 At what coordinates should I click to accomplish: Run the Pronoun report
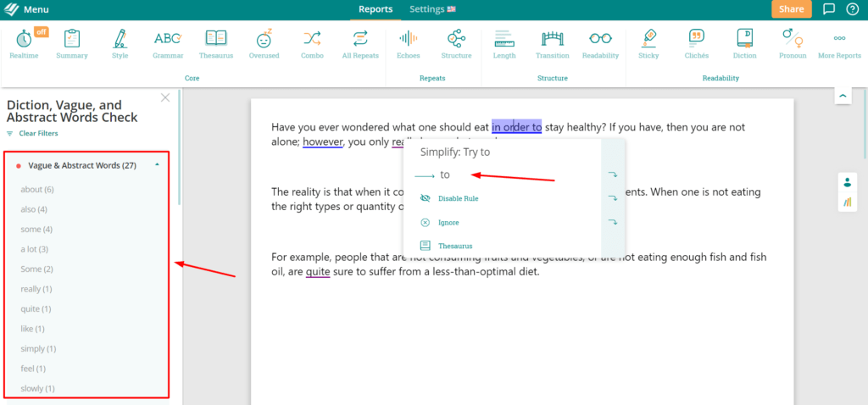(x=793, y=43)
